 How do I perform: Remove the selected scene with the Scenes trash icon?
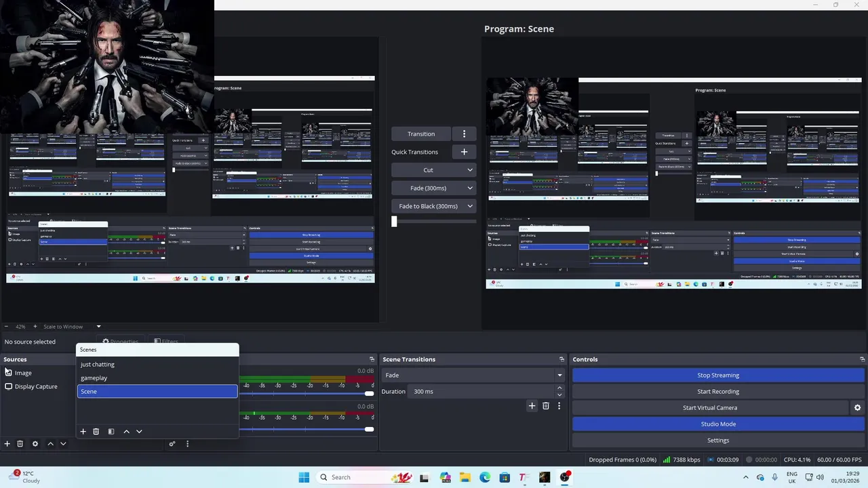coord(96,431)
